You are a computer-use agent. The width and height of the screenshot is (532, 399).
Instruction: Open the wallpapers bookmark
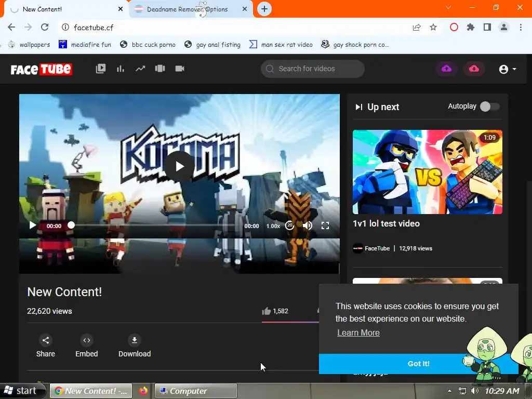[x=29, y=45]
